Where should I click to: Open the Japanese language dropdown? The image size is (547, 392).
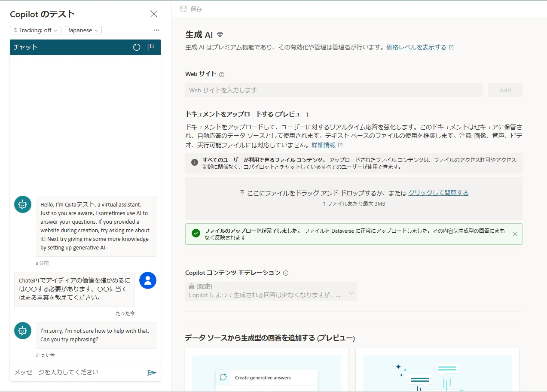click(x=83, y=30)
